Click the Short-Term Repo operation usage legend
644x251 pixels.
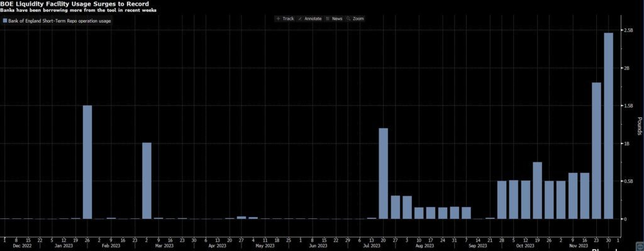click(60, 21)
